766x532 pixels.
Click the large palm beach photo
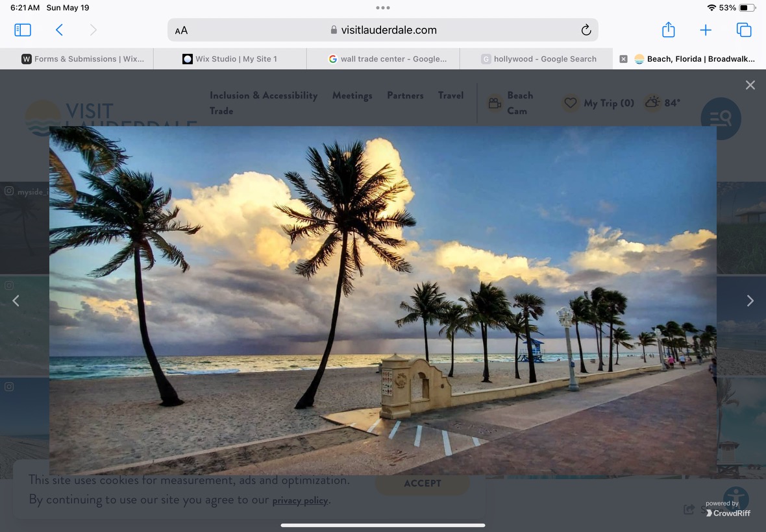[x=383, y=300]
